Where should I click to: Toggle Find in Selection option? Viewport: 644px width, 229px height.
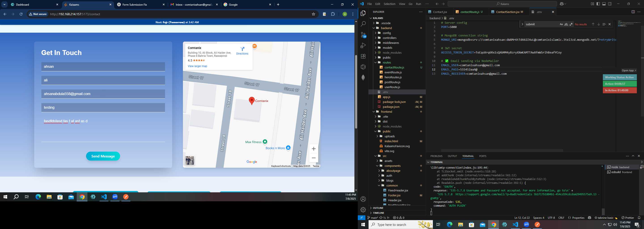pos(604,24)
